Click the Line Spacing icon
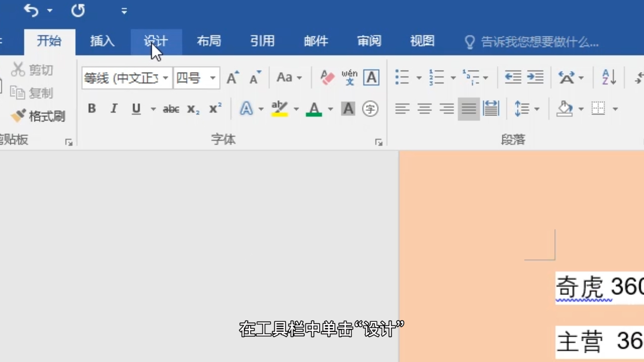644x362 pixels. (522, 109)
